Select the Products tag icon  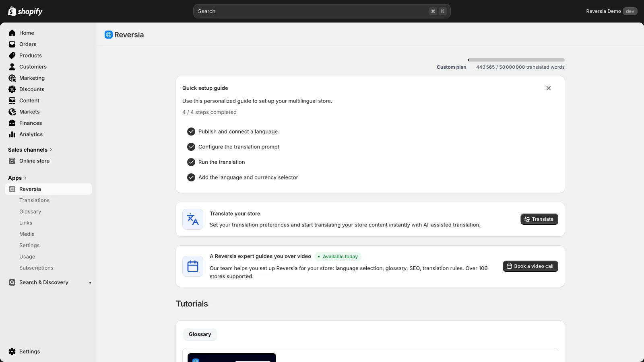click(x=12, y=56)
